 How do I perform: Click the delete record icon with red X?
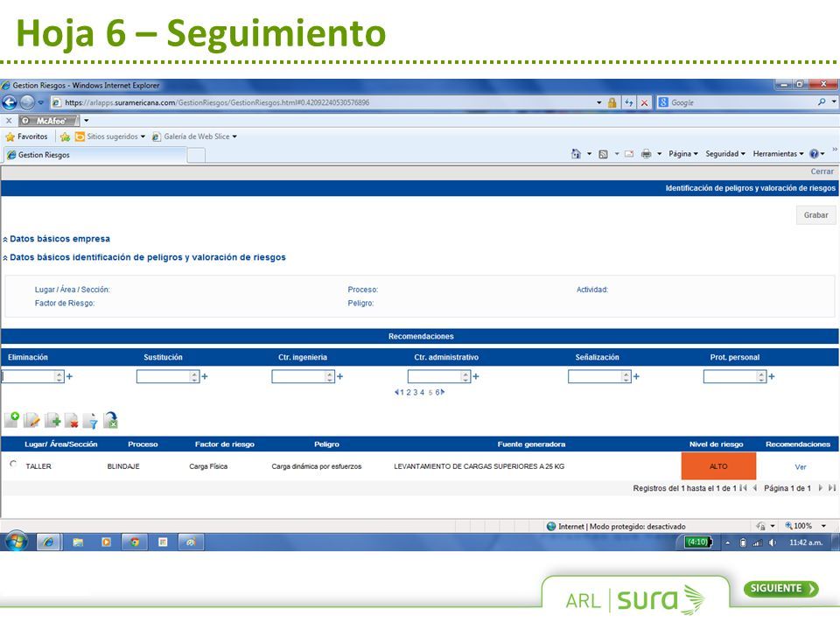click(x=71, y=421)
